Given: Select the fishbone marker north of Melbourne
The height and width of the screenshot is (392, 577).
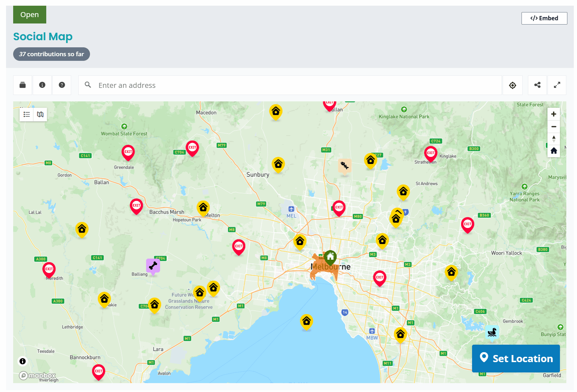Looking at the screenshot, I should pos(344,165).
